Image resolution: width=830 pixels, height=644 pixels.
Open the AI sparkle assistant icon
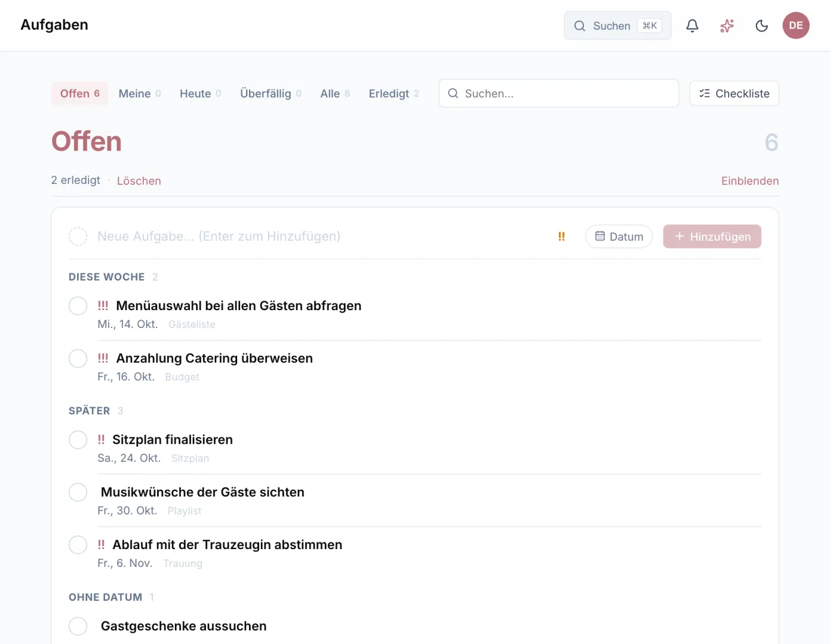727,25
